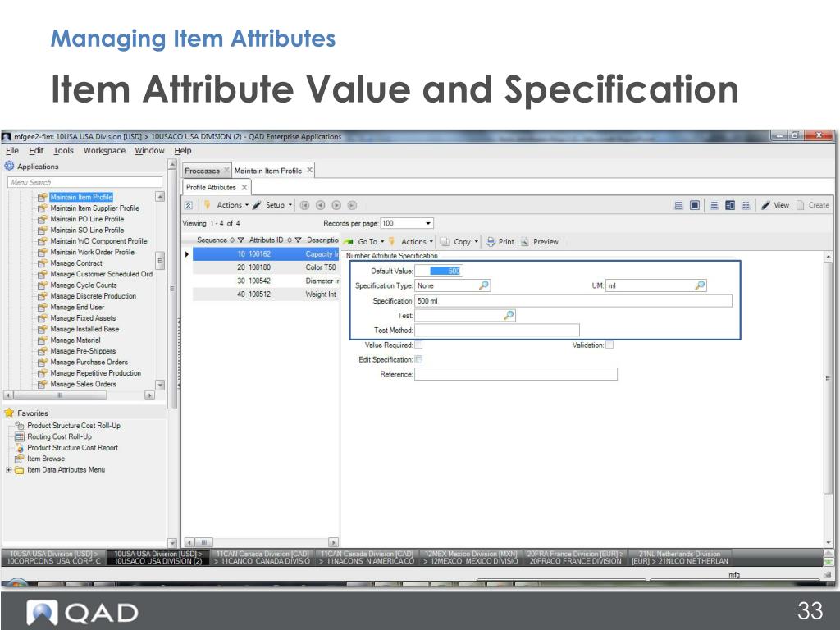Click the Applications gear icon

point(9,166)
